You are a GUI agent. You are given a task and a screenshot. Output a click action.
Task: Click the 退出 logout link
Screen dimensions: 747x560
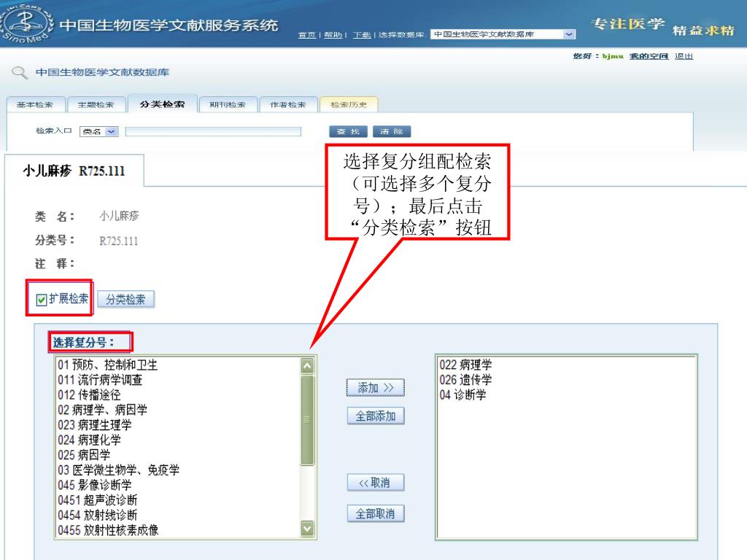coord(684,56)
